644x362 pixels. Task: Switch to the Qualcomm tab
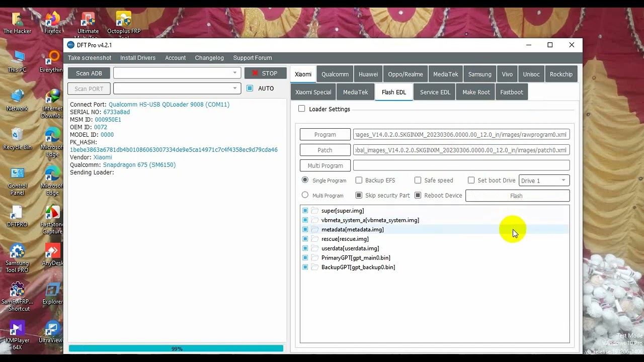[335, 74]
